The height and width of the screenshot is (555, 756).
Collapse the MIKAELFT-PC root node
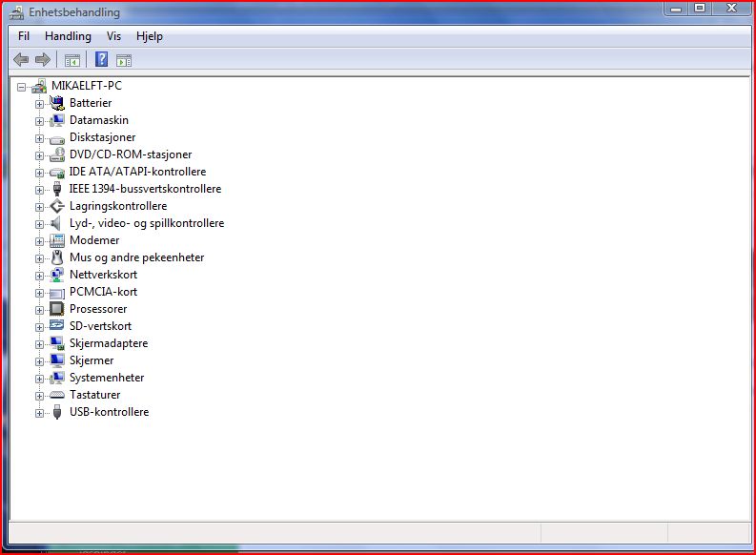[x=21, y=87]
